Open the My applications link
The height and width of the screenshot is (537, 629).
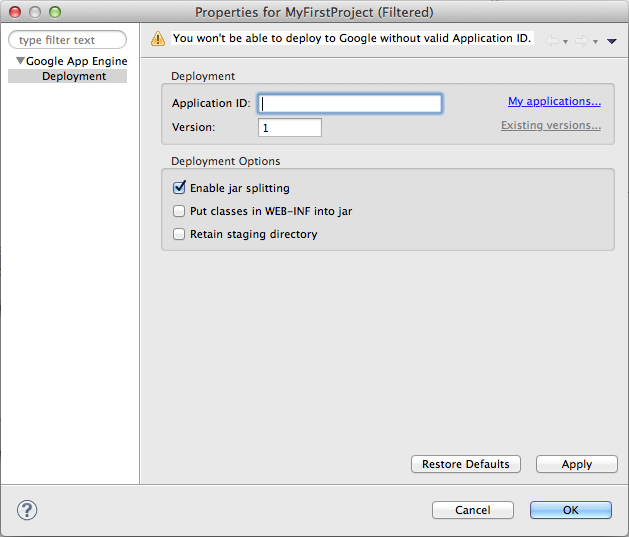click(x=554, y=102)
